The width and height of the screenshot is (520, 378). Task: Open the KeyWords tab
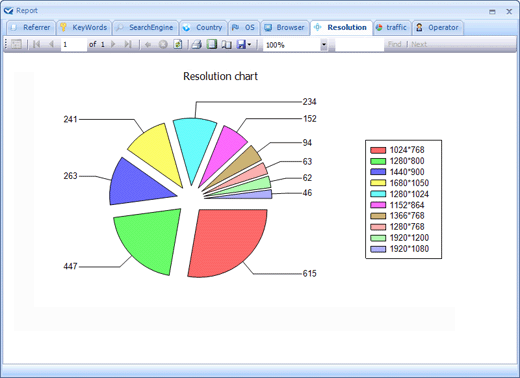click(x=84, y=28)
